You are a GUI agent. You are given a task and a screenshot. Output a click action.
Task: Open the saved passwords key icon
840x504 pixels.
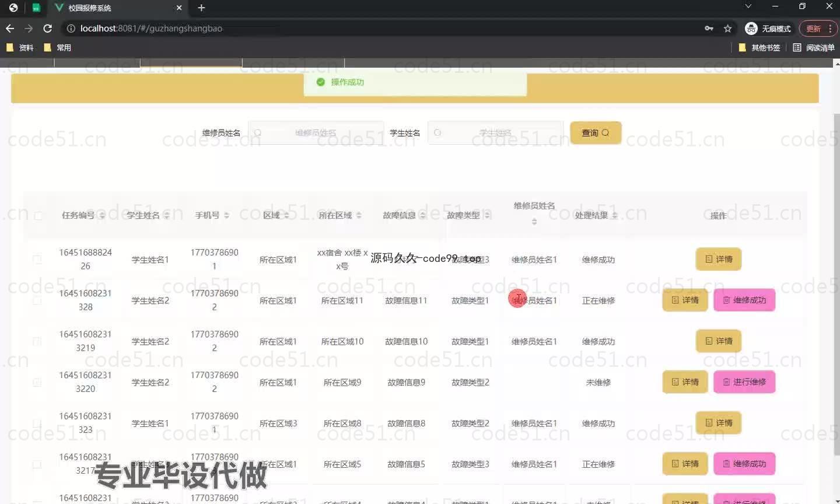click(709, 29)
